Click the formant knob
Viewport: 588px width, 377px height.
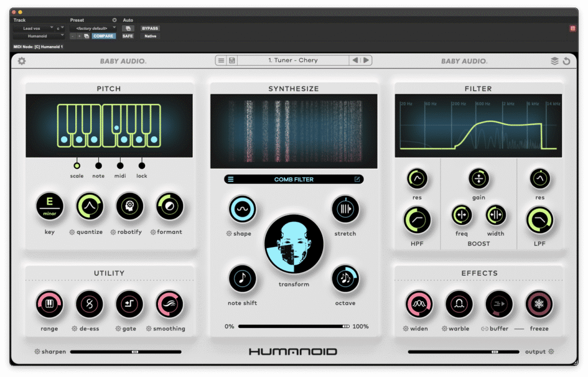(x=169, y=206)
